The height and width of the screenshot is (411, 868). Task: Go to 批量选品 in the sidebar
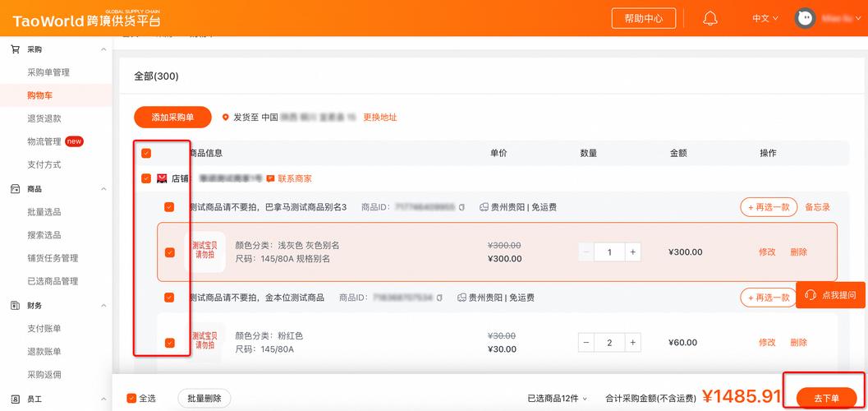pos(44,212)
